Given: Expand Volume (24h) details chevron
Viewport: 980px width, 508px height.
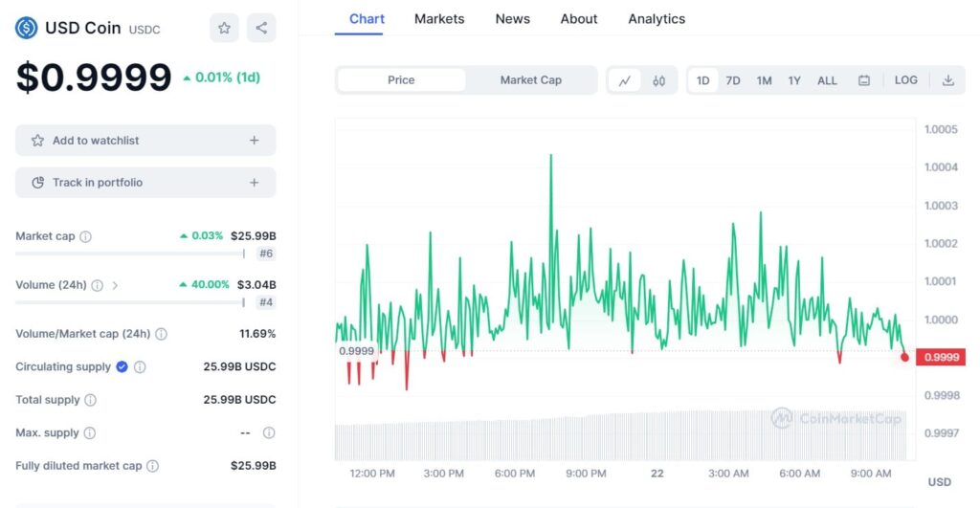Looking at the screenshot, I should tap(115, 285).
